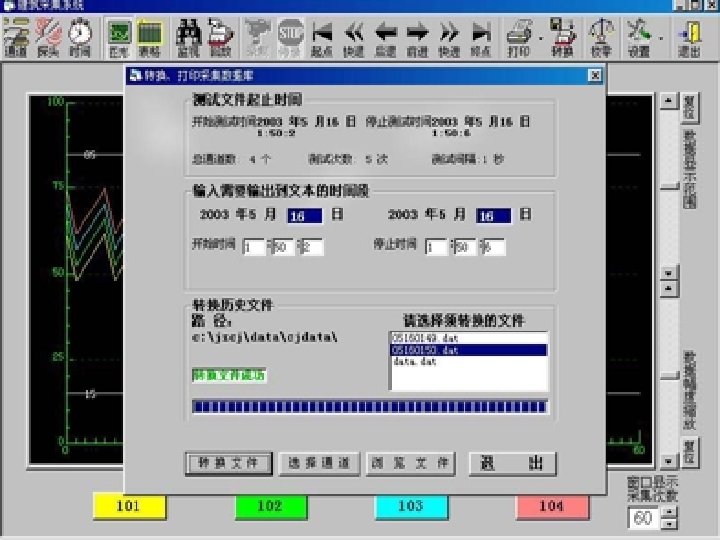Click the 停止时间 hour input box
Image resolution: width=720 pixels, height=540 pixels.
[436, 247]
